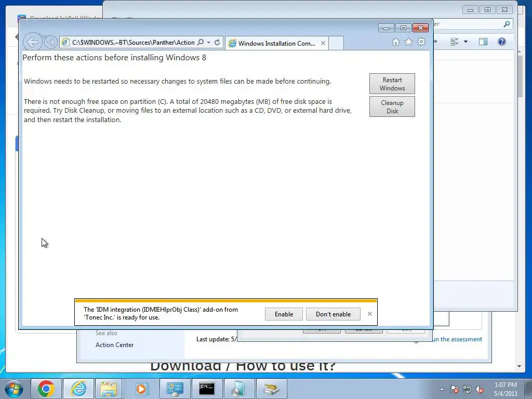
Task: Open Explorer help question mark icon
Action: coord(502,42)
